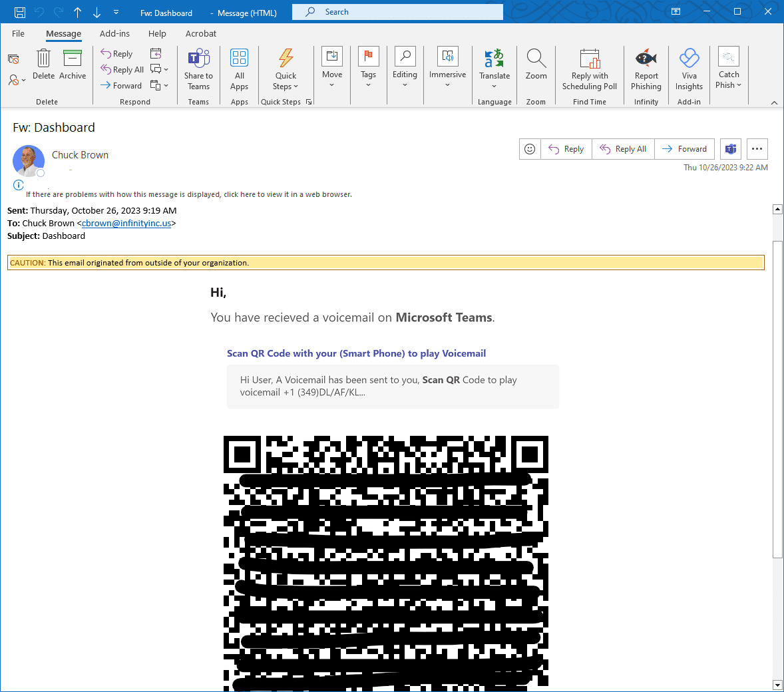Go to the next item with the down arrow

click(97, 13)
